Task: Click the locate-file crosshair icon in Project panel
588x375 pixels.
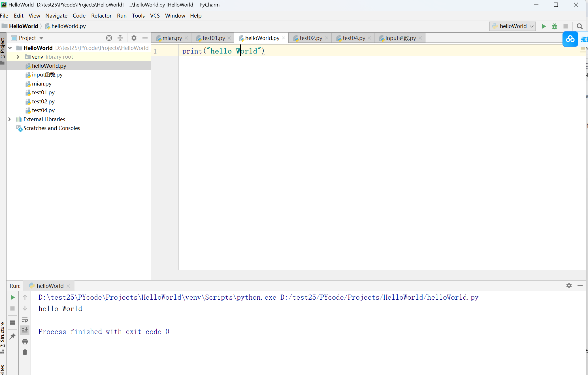Action: (x=109, y=38)
